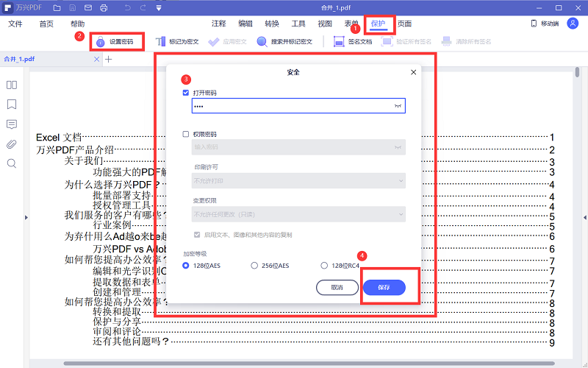Switch to the 工具 tab
This screenshot has height=368, width=588.
tap(298, 24)
